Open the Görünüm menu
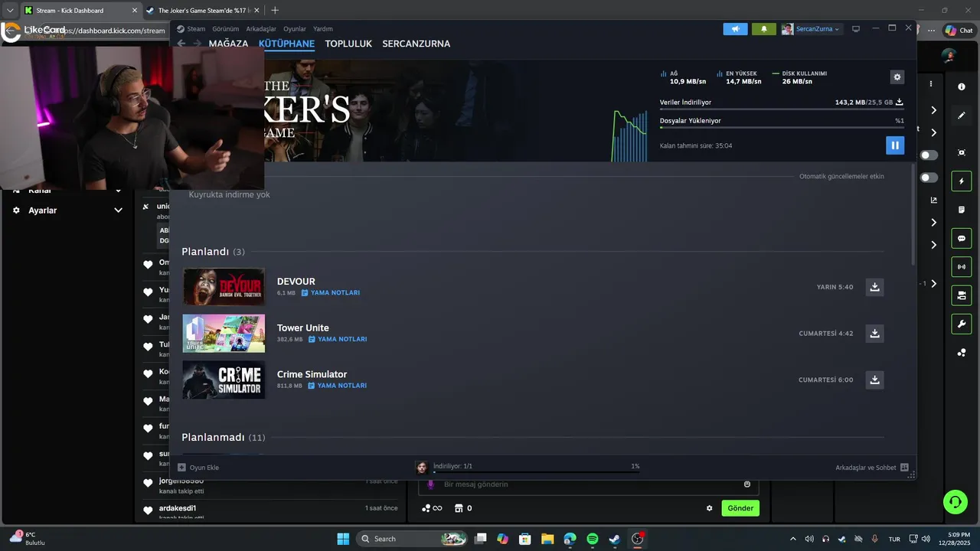The image size is (980, 551). 226,29
